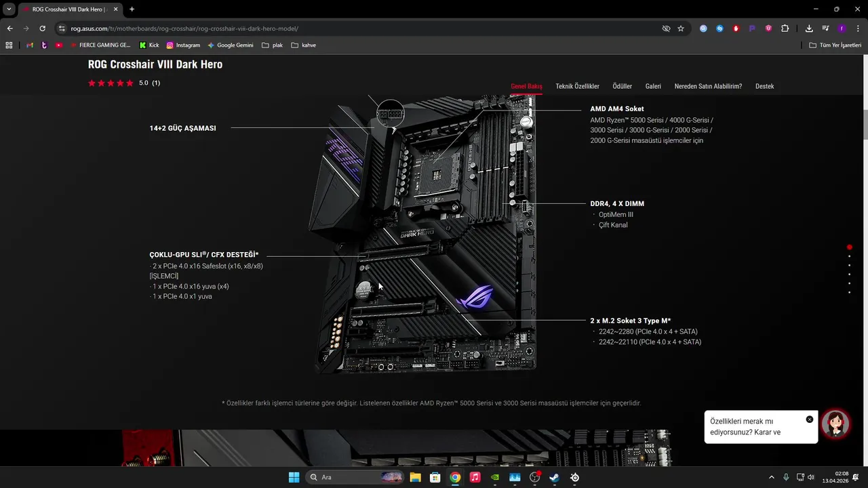Expand the tab search dropdown arrow
This screenshot has width=868, height=488.
[9, 9]
